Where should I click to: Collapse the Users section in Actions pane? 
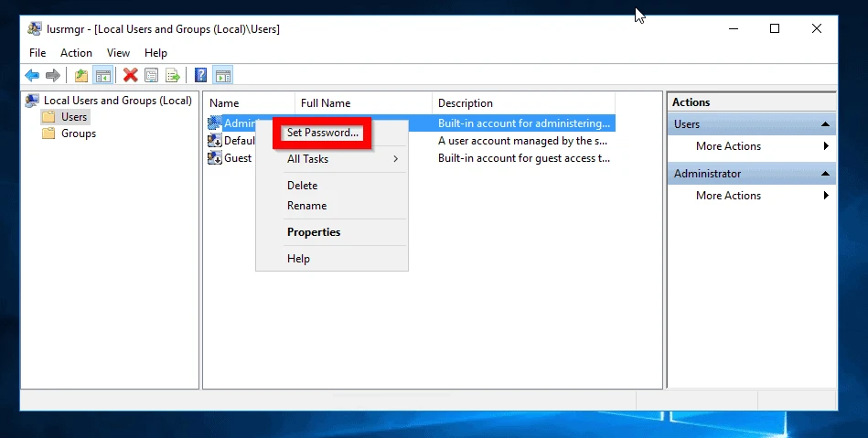click(826, 124)
